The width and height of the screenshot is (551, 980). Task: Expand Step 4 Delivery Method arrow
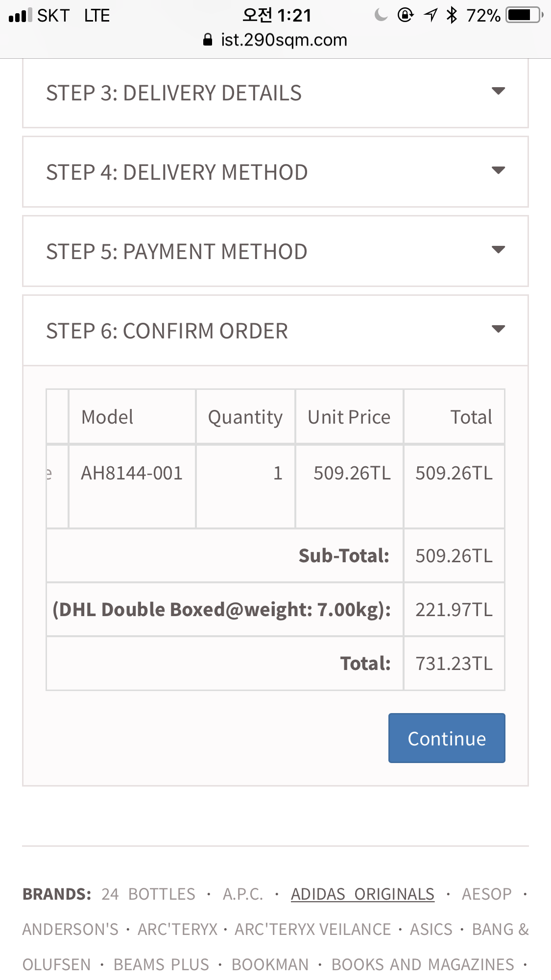pos(498,171)
